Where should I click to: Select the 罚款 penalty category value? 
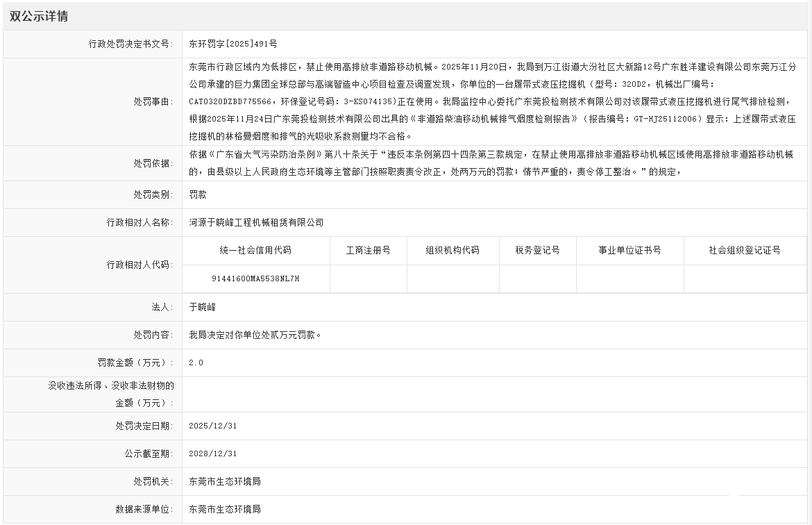tap(198, 195)
